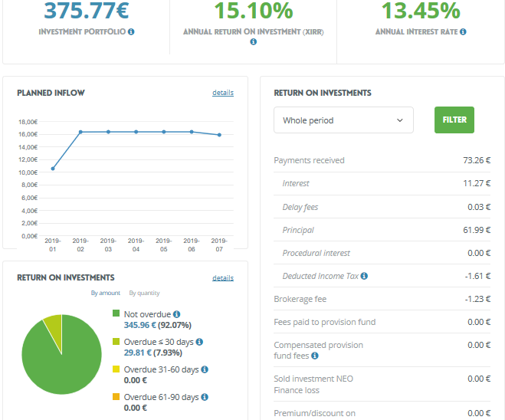Click info icon beside Annual Interest Rate

click(463, 32)
